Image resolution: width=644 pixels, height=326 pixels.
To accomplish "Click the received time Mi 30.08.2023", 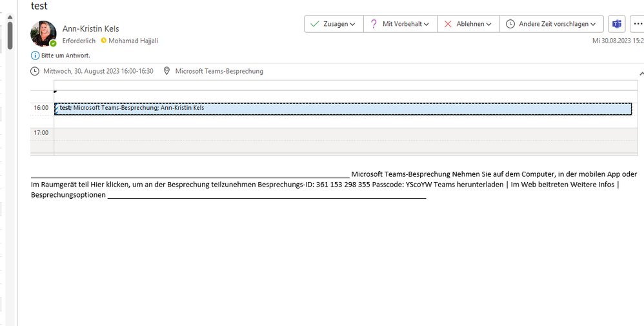I will pos(618,41).
